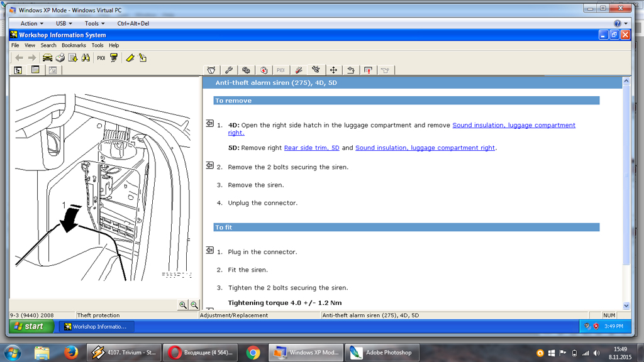This screenshot has width=644, height=362.
Task: Open the Virtual PC Tools dropdown
Action: pos(94,23)
